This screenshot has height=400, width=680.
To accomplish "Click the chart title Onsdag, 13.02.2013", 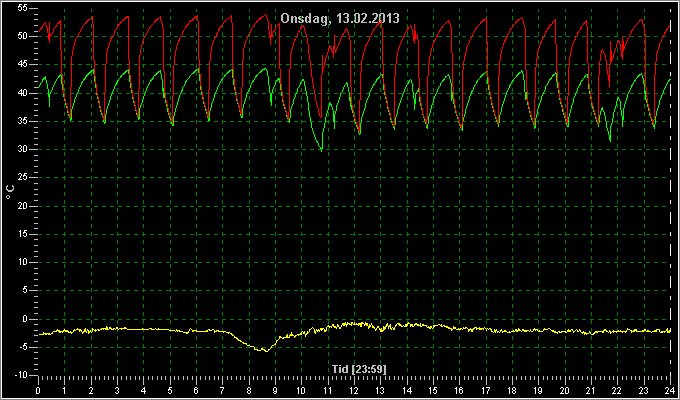I will 340,19.
